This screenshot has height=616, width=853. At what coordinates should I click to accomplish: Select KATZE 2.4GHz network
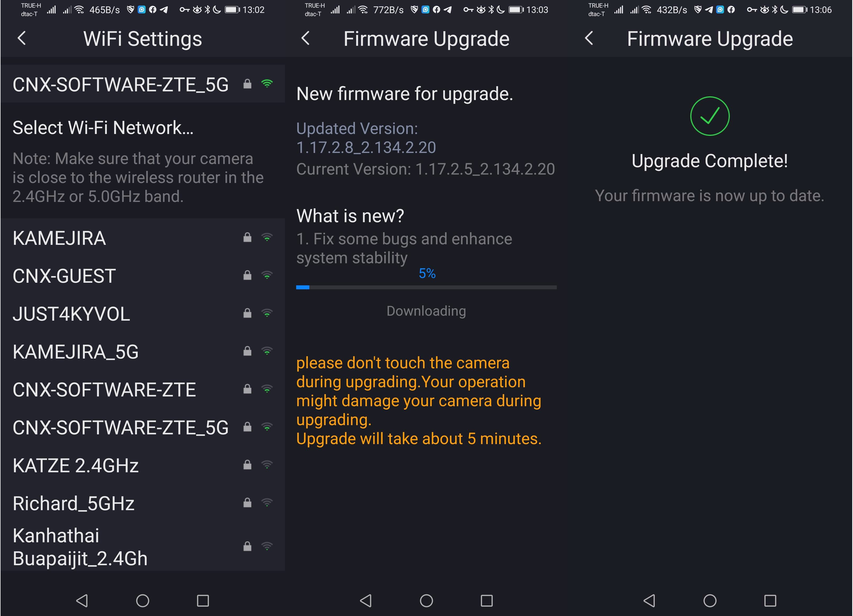tap(142, 465)
